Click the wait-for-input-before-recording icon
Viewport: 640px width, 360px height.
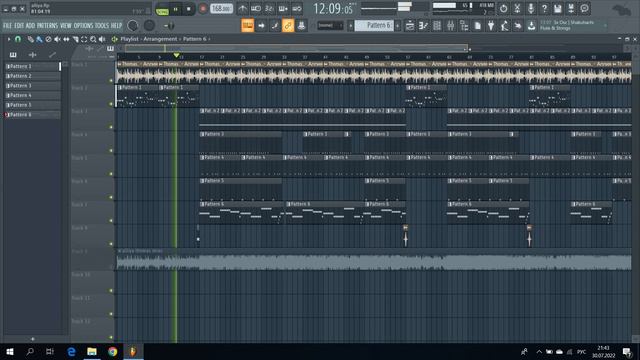tap(256, 9)
